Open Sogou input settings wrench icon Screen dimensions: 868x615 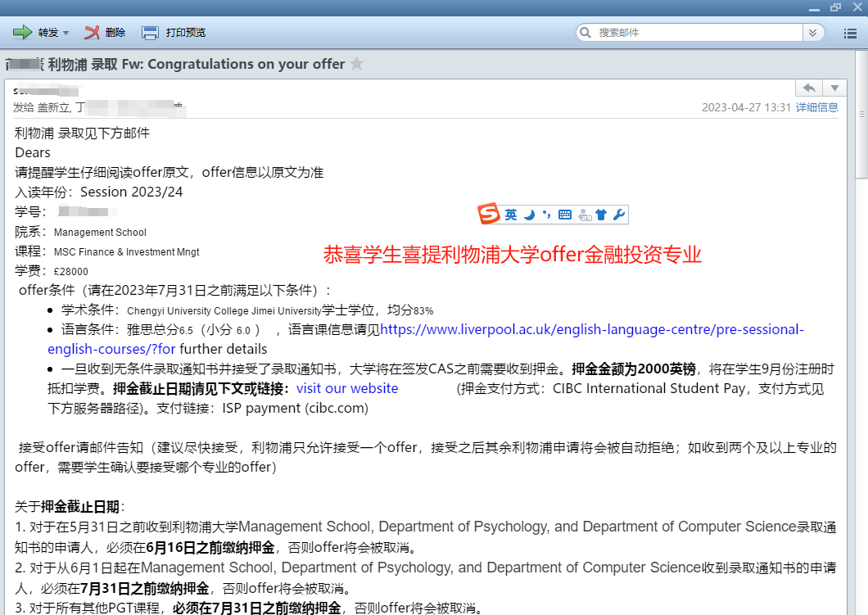point(619,215)
